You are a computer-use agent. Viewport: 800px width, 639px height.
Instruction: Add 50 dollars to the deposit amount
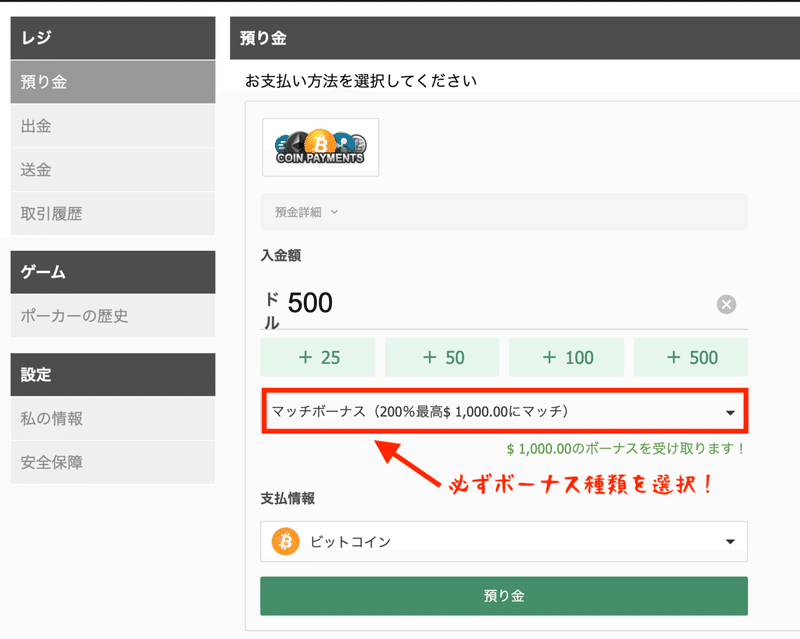click(x=442, y=357)
